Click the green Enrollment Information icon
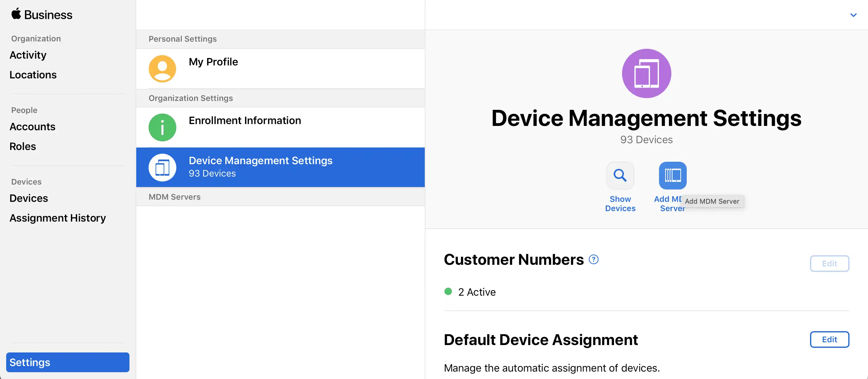Screen dimensions: 868x379 point(162,127)
